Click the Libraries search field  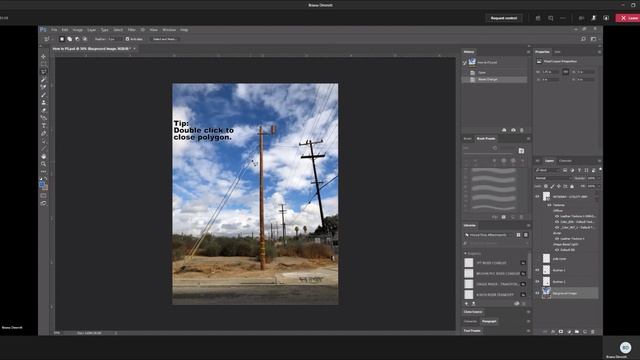[496, 244]
